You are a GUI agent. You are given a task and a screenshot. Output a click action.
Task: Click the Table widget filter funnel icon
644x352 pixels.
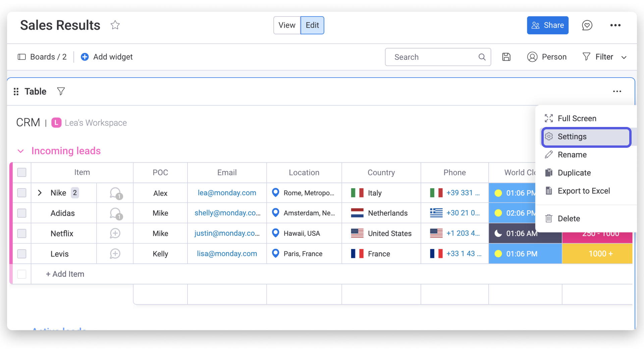61,91
